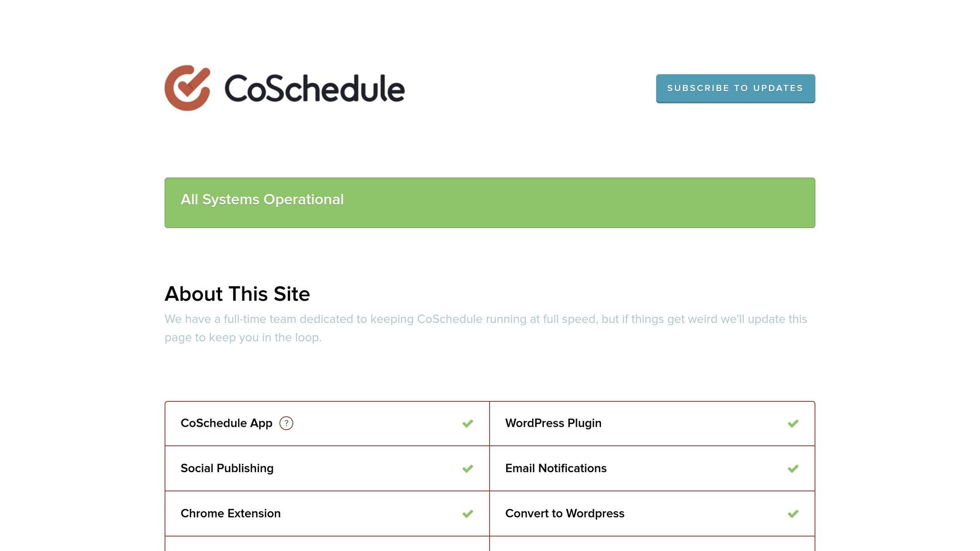Screen dimensions: 980x551
Task: Click the green checkmark for Social Publishing
Action: coord(468,468)
